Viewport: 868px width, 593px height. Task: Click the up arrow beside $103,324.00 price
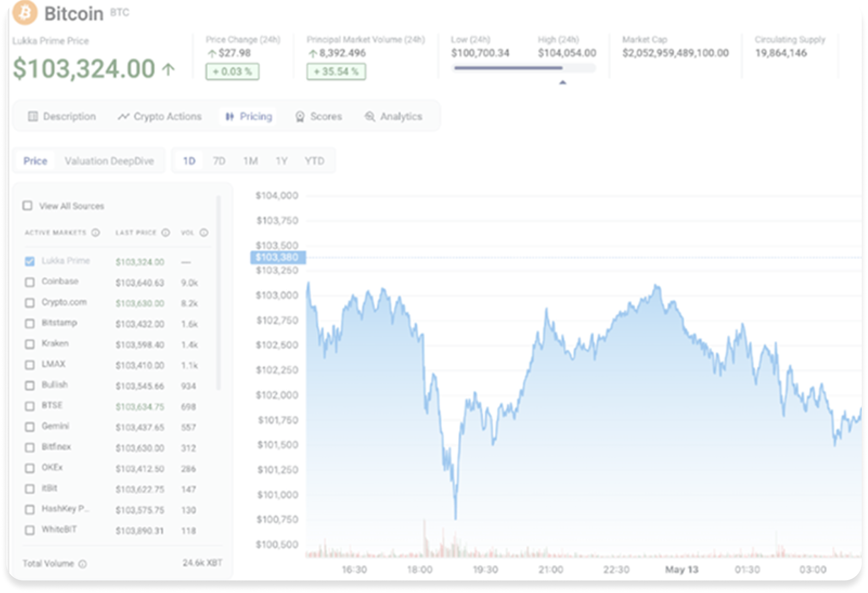point(169,70)
